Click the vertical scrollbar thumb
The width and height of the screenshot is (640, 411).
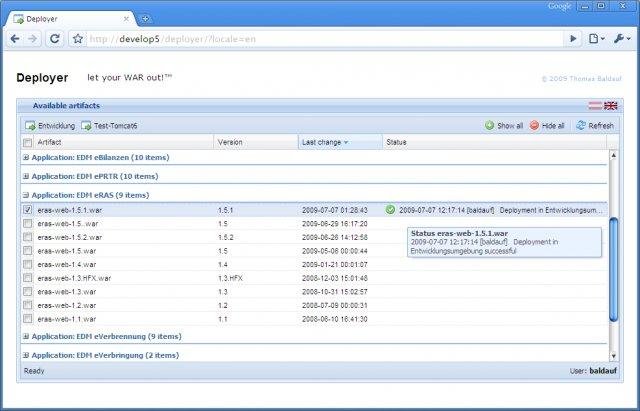613,269
